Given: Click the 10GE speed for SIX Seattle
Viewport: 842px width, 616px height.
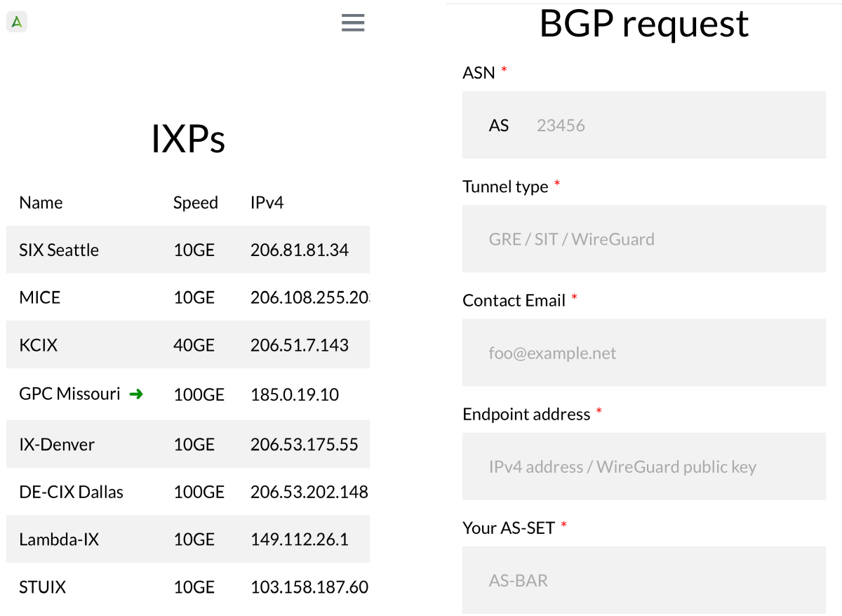Looking at the screenshot, I should (194, 250).
